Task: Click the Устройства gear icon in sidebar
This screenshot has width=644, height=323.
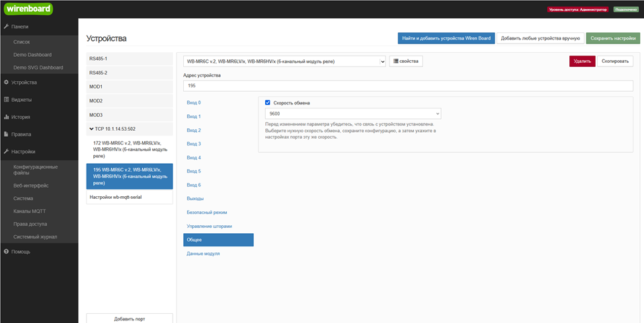Action: click(6, 83)
